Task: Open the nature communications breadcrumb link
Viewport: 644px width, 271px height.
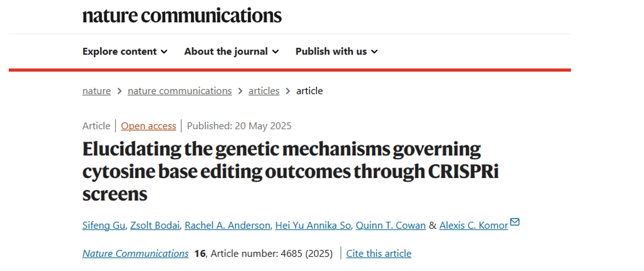Action: click(x=179, y=91)
